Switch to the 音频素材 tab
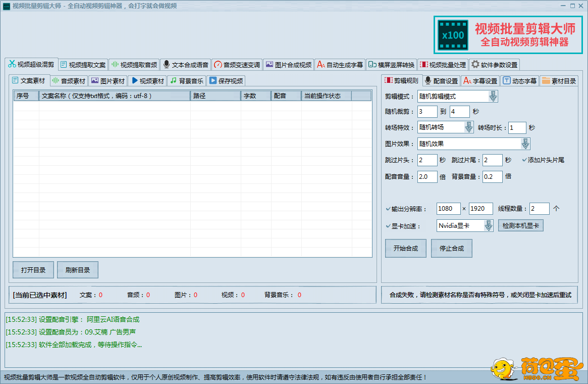 click(x=69, y=81)
